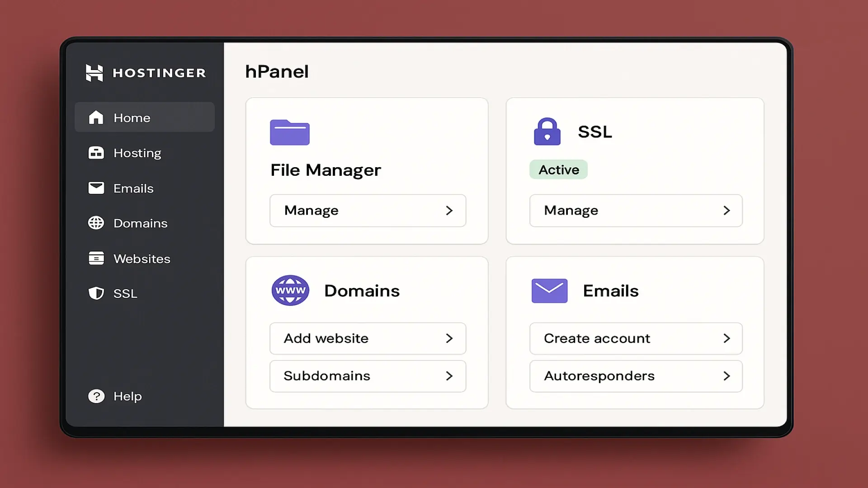The height and width of the screenshot is (488, 868).
Task: Click the Websites window icon in sidebar
Action: [96, 258]
